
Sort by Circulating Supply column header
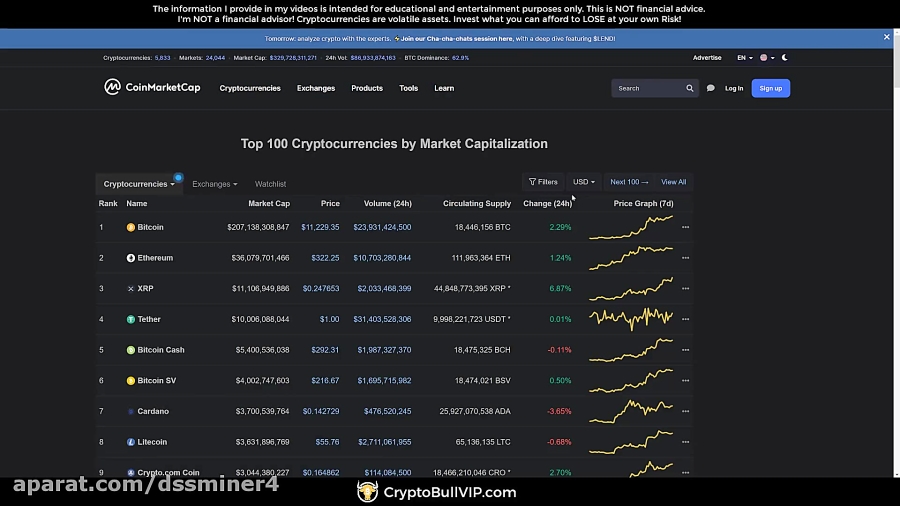point(476,204)
